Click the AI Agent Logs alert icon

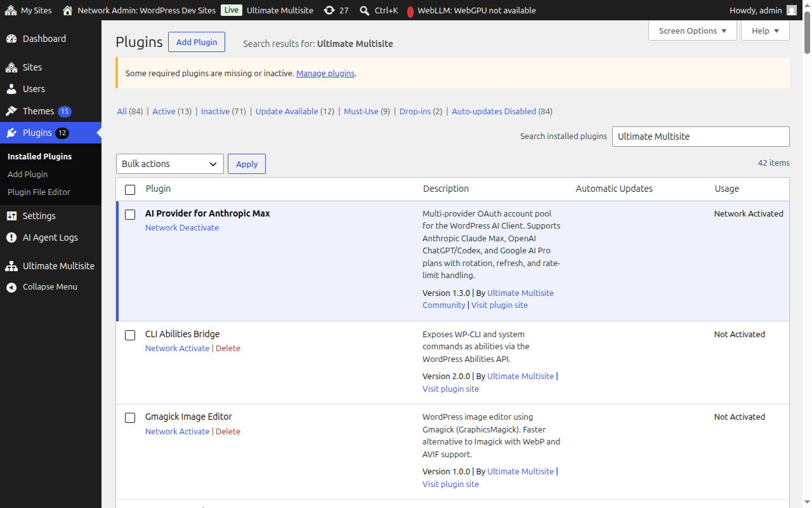point(11,237)
